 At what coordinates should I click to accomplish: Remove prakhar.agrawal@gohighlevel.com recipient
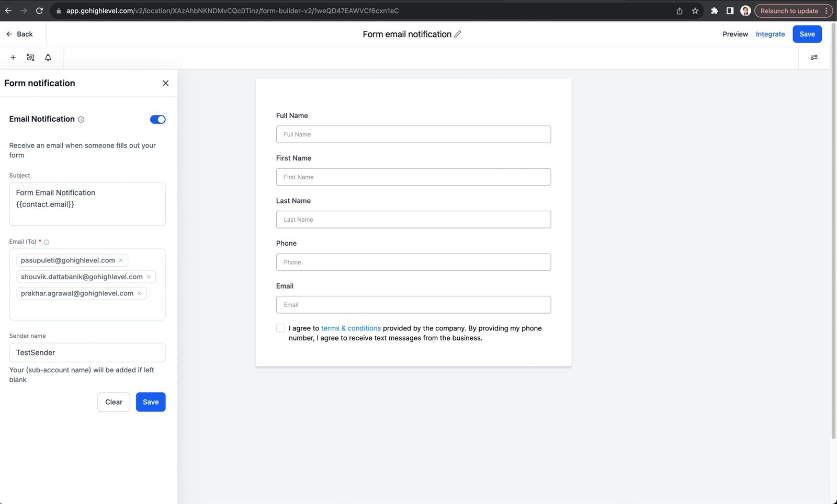(x=140, y=293)
